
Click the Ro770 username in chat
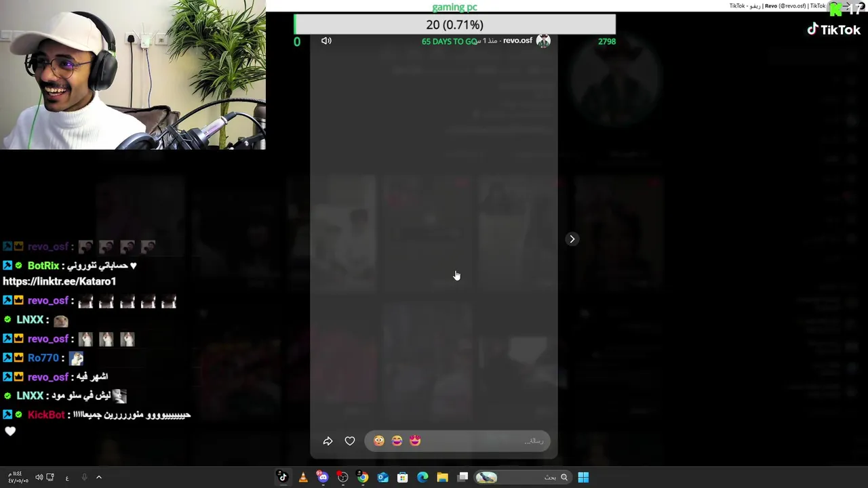point(43,358)
